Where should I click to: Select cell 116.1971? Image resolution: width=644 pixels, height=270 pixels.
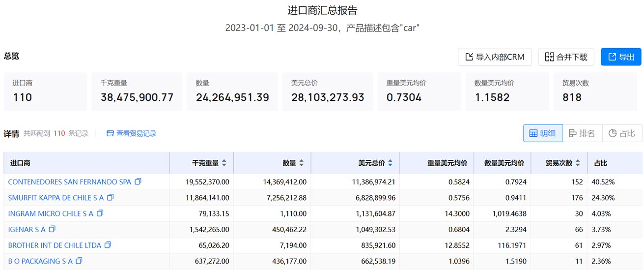click(x=511, y=245)
